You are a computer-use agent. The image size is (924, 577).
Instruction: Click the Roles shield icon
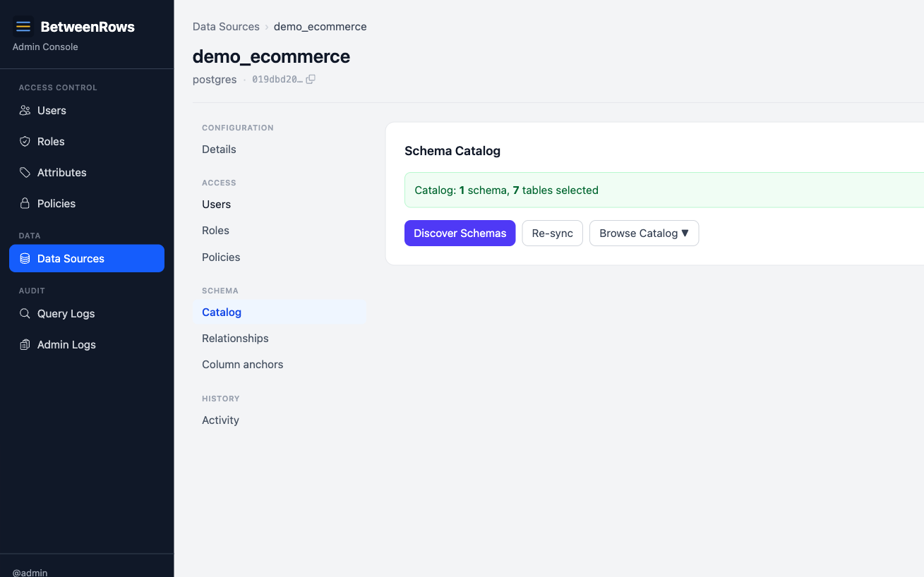(25, 142)
